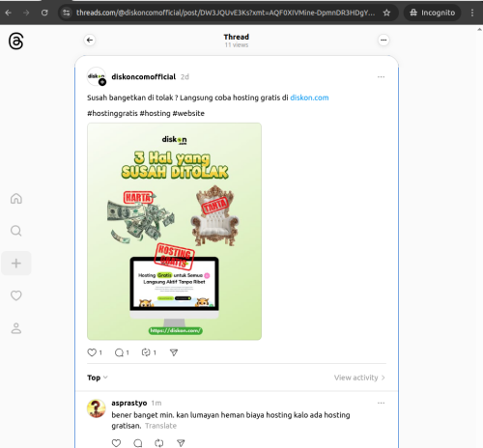This screenshot has width=483, height=448.
Task: Bookmark this page with star icon
Action: pos(386,13)
